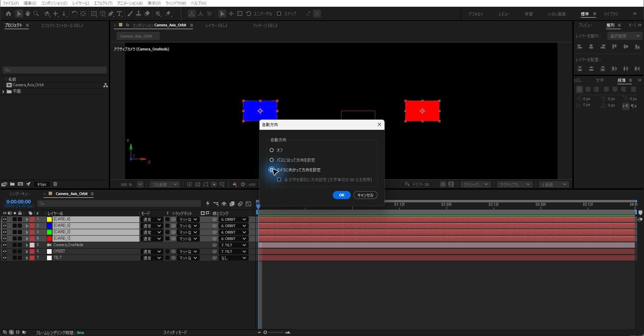Select the Rotation tool
The width and height of the screenshot is (644, 336).
(74, 14)
